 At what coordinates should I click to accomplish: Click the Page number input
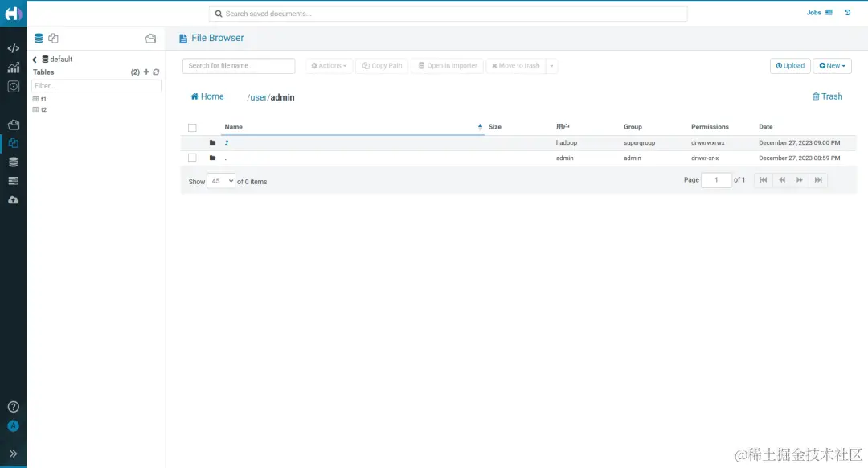(716, 180)
